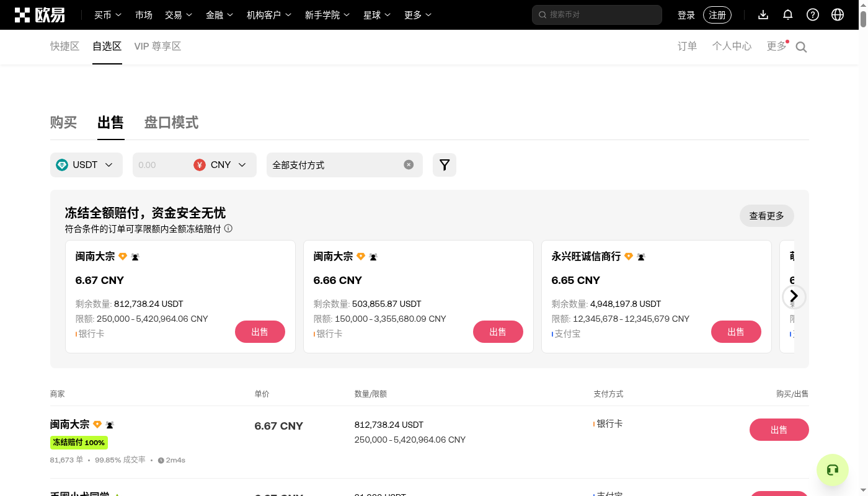Open the download app icon
The width and height of the screenshot is (868, 496).
pos(763,15)
